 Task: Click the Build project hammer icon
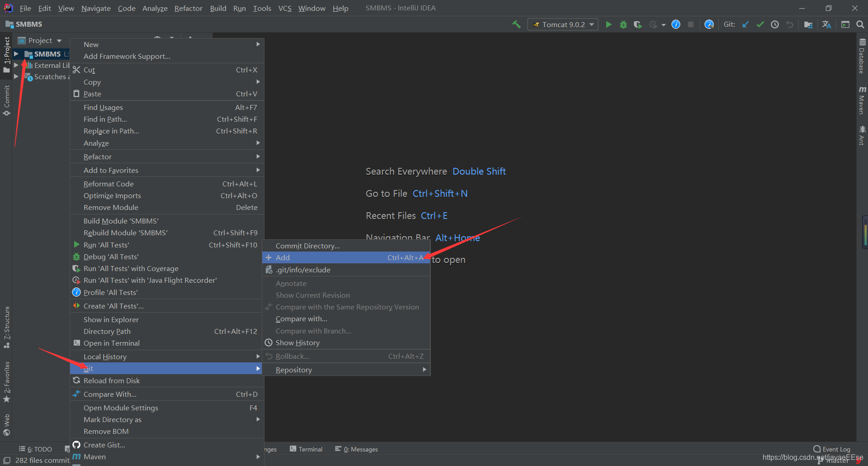point(516,24)
